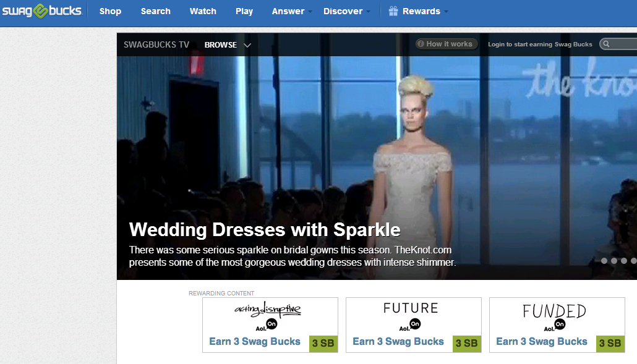This screenshot has width=637, height=364.
Task: Click the 3 SB badge on Funded card
Action: pos(610,344)
